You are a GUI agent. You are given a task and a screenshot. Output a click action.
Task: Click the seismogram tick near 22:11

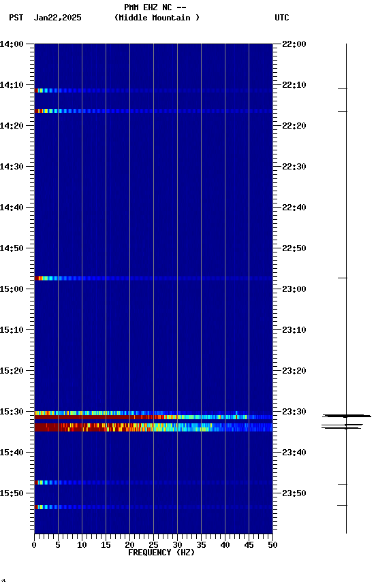click(343, 89)
